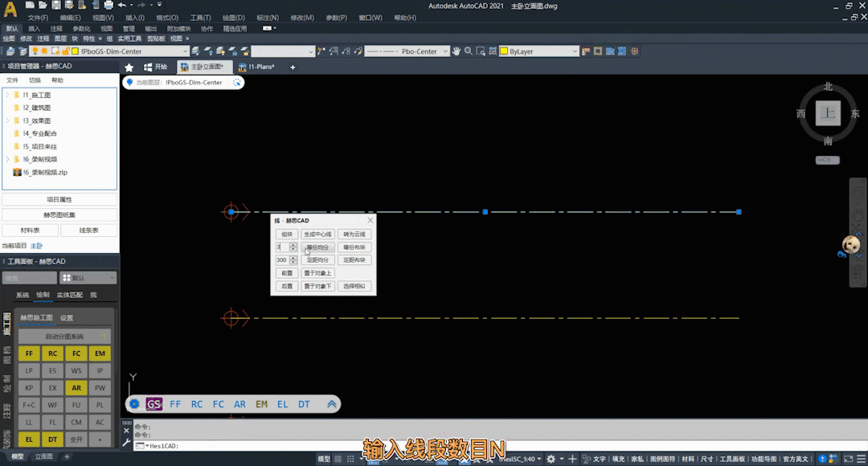The image size is (868, 466).
Task: Close the 线 - 赫思CAD dialog
Action: (x=371, y=220)
